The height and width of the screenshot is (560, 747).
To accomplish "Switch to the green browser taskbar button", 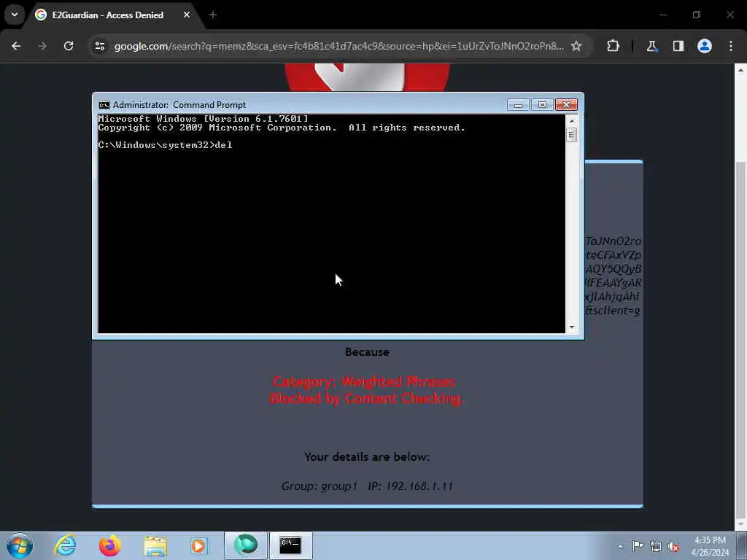I will (246, 545).
